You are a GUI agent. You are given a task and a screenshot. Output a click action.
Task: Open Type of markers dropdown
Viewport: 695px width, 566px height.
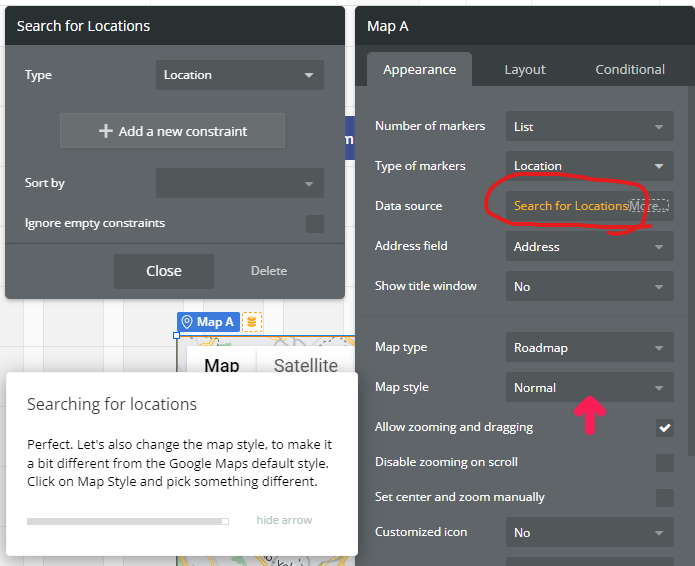coord(590,166)
